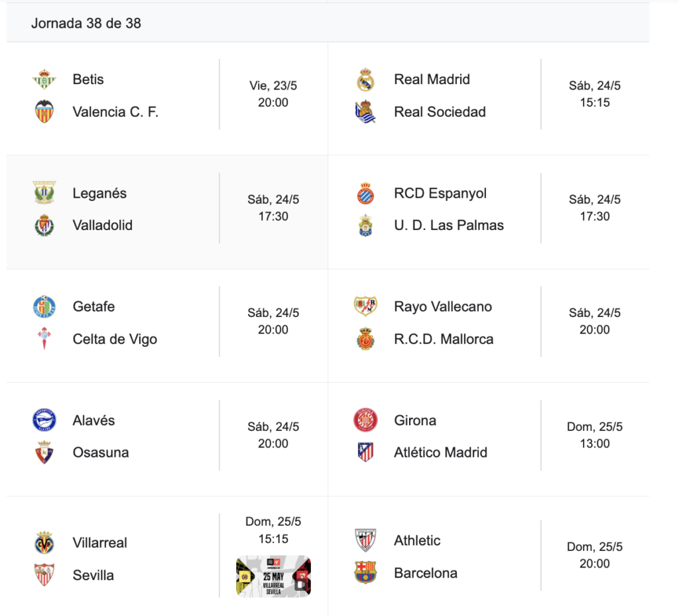Image resolution: width=679 pixels, height=616 pixels.
Task: Click the Osasuna crest icon
Action: (44, 452)
